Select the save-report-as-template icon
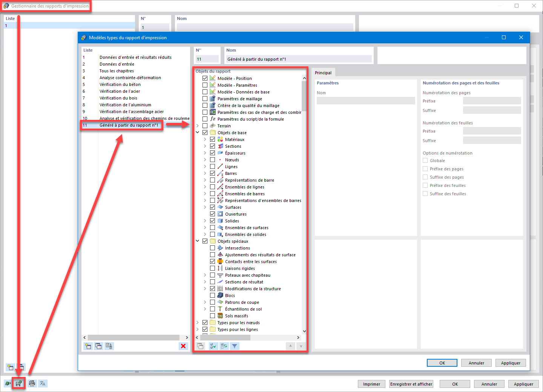 pos(18,383)
